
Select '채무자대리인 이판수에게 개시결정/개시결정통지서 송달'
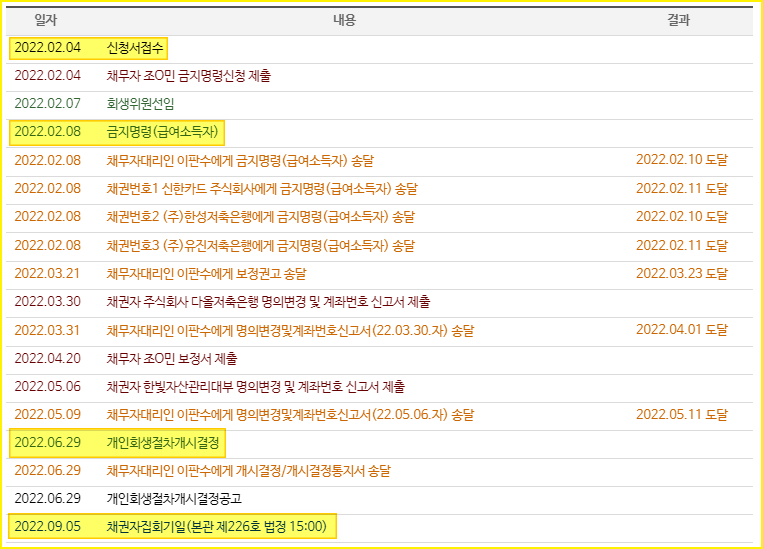pos(248,471)
